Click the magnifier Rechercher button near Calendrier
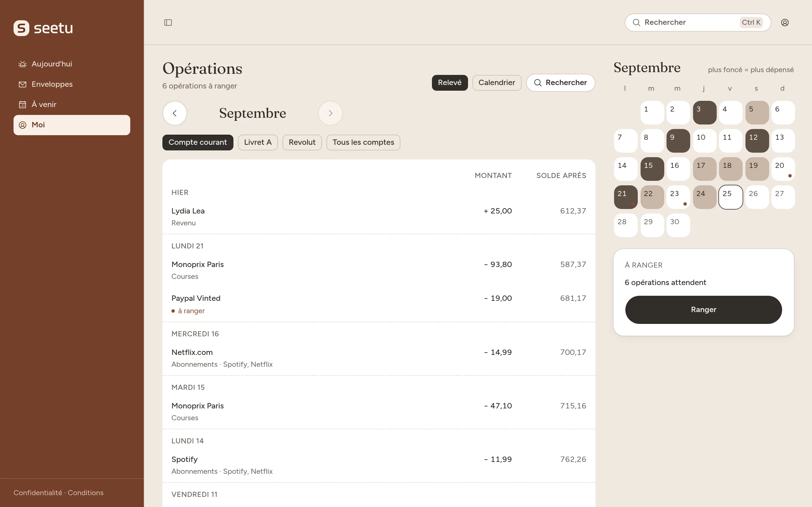The width and height of the screenshot is (812, 507). [x=560, y=83]
